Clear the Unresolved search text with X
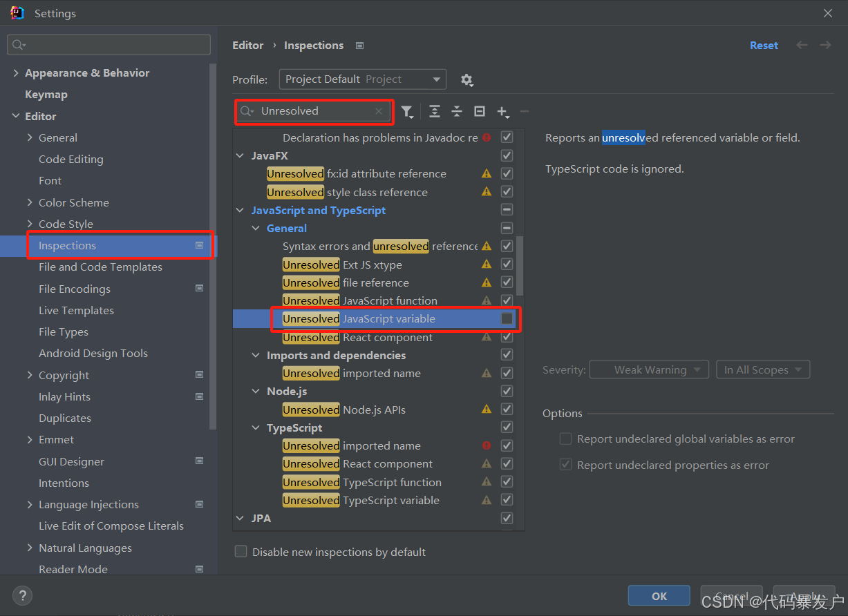This screenshot has height=616, width=848. coord(379,111)
